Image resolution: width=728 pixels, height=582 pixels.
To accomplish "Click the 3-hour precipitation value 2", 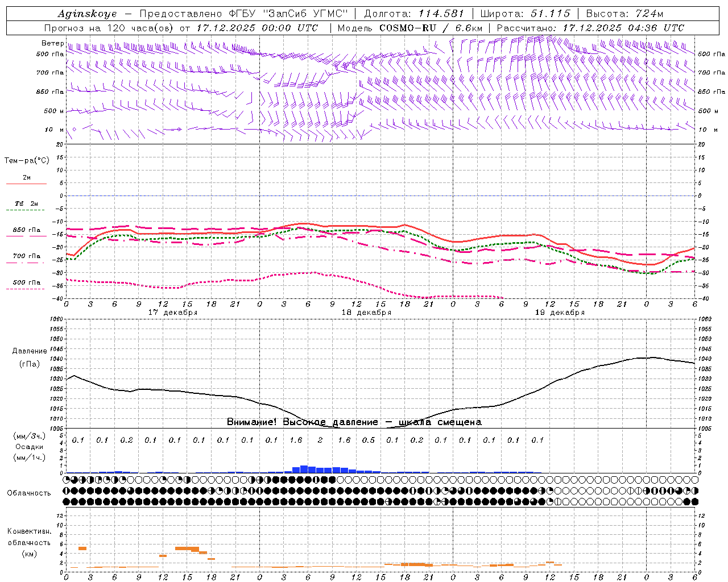I will pos(320,440).
